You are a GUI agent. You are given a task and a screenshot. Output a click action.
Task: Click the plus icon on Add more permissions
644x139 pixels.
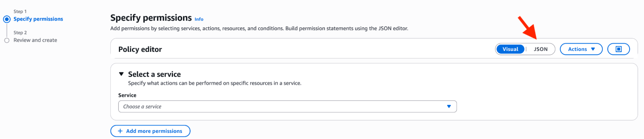[120, 131]
